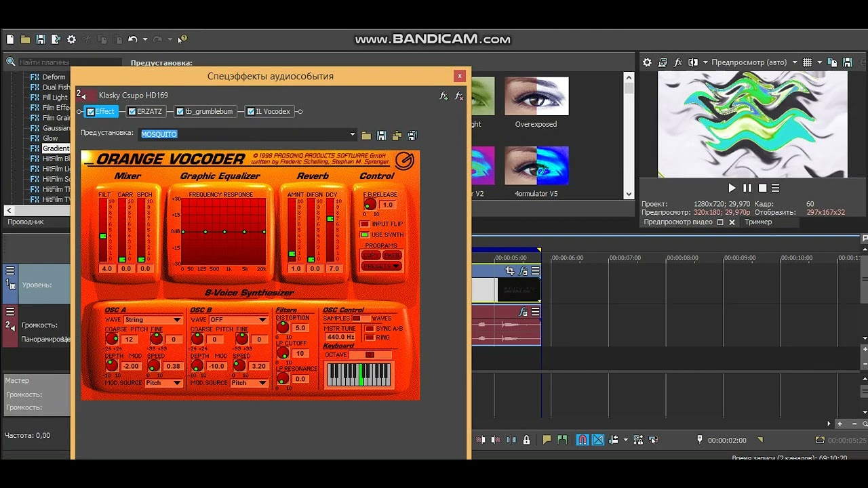Switch to the Триммер tab
This screenshot has height=488, width=868.
pyautogui.click(x=758, y=222)
